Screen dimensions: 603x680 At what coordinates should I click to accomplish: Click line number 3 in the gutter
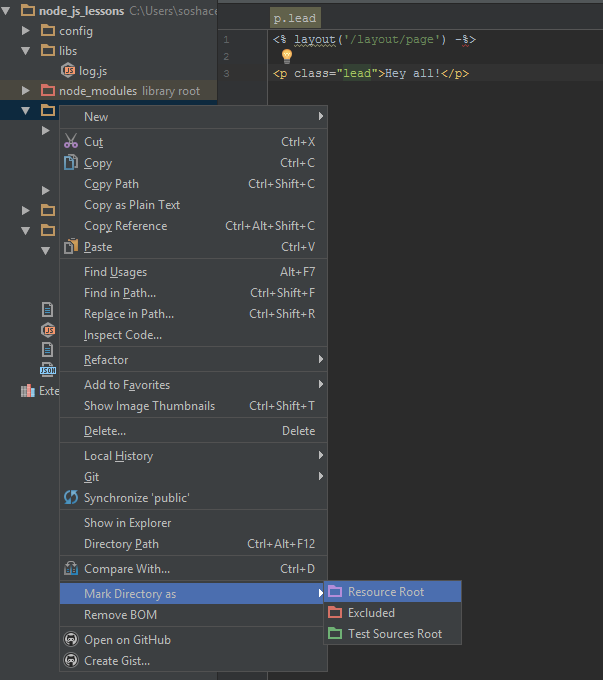(x=226, y=73)
